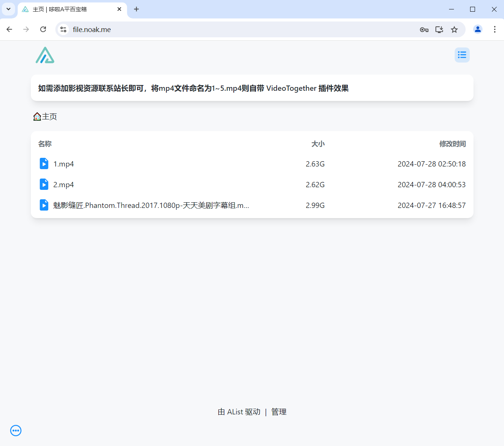The height and width of the screenshot is (446, 504).
Task: Click the Phantom Thread video file icon
Action: click(x=44, y=205)
